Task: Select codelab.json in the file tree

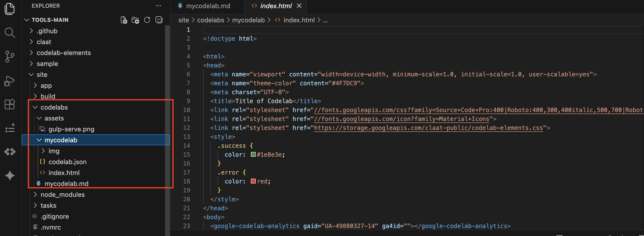Action: tap(67, 162)
